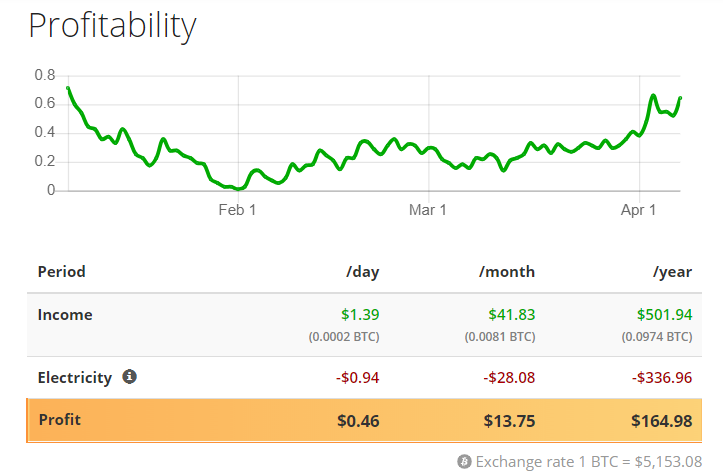Select the /month column header

[x=507, y=271]
